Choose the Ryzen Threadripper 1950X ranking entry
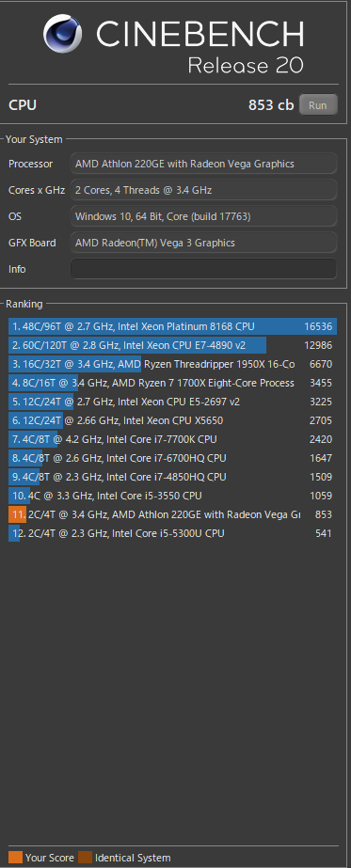 point(173,364)
